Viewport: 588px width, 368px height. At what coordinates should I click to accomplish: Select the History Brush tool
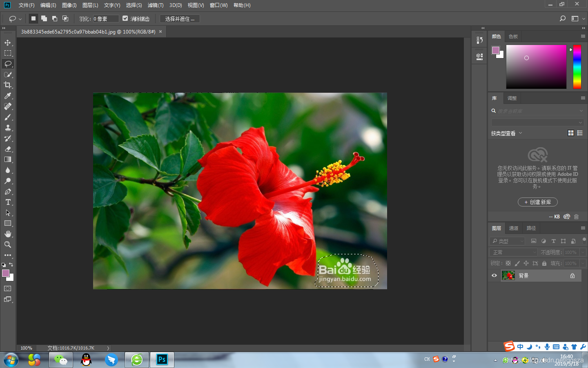click(8, 138)
